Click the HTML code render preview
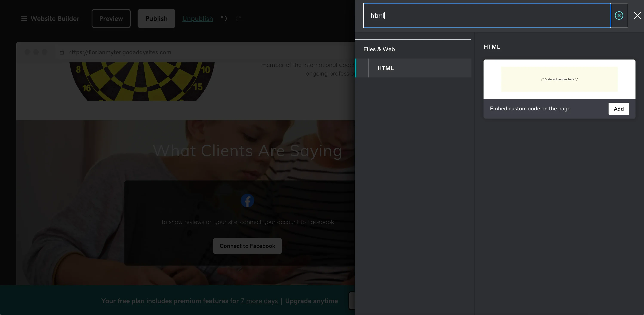Image resolution: width=644 pixels, height=315 pixels. (559, 79)
